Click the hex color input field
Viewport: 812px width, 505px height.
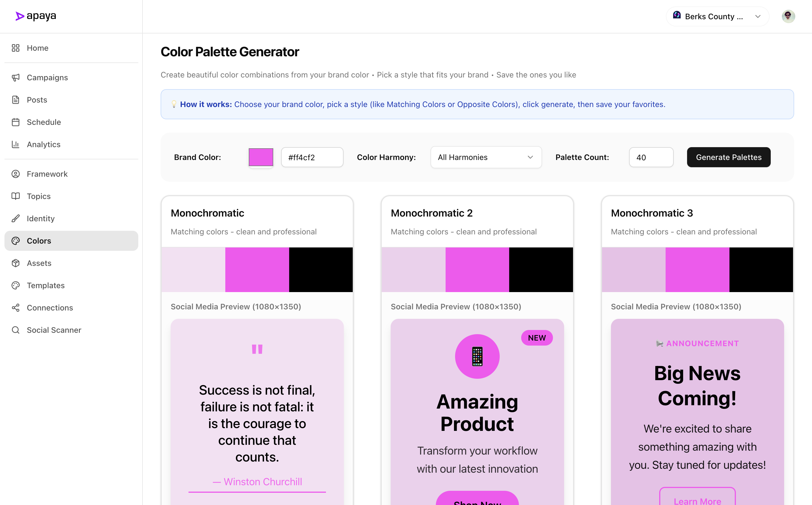pos(312,157)
